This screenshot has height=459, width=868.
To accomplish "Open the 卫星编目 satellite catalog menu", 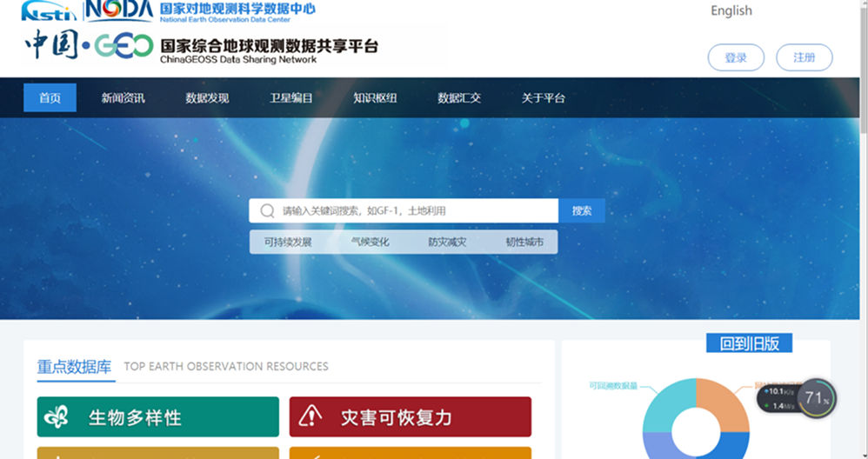I will (x=290, y=98).
